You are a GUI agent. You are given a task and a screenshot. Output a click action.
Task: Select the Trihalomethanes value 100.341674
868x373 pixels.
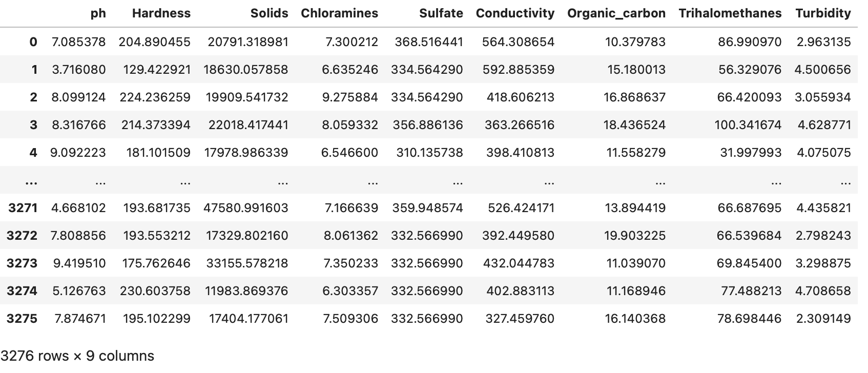tap(748, 125)
